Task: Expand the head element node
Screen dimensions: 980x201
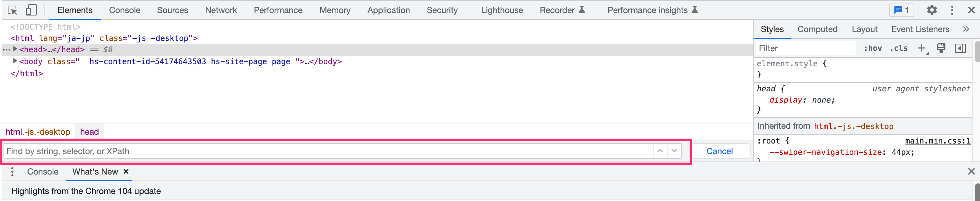Action: pos(15,49)
